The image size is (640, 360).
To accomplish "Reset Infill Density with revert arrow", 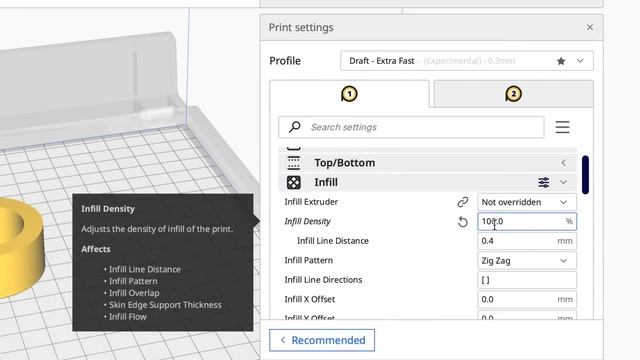I will (462, 222).
